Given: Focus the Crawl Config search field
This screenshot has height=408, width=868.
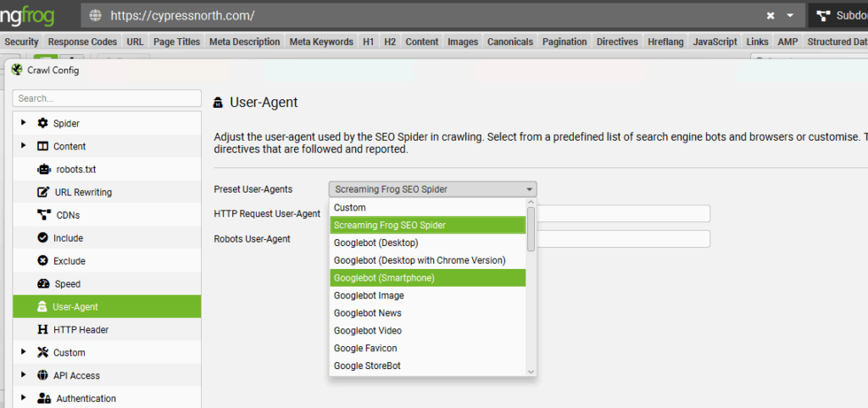Looking at the screenshot, I should 107,98.
